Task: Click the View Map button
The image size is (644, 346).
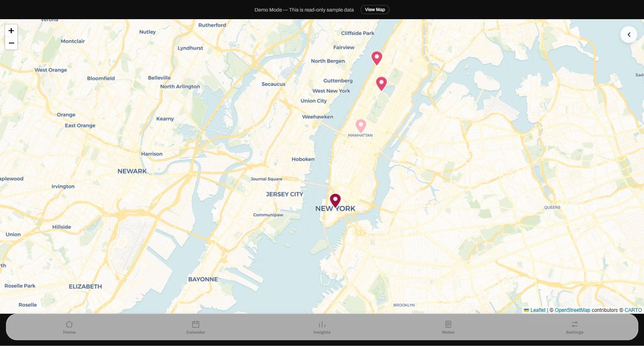Action: click(375, 9)
